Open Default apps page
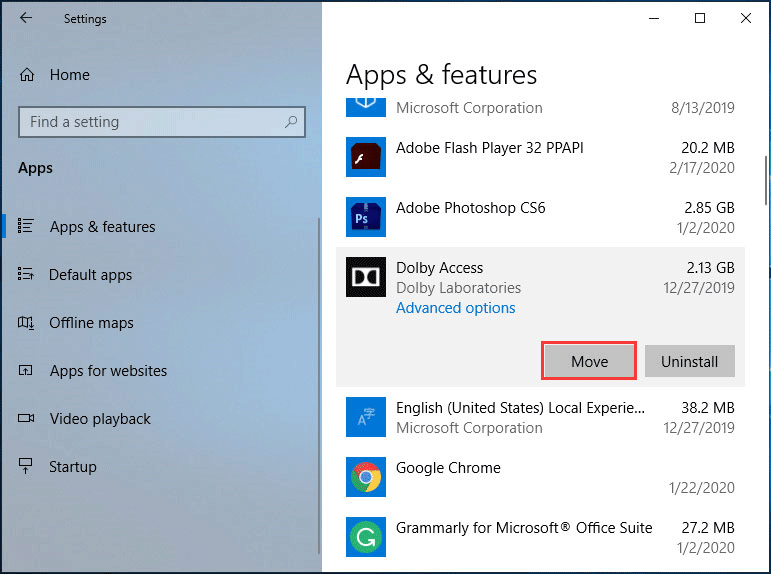 click(x=90, y=275)
